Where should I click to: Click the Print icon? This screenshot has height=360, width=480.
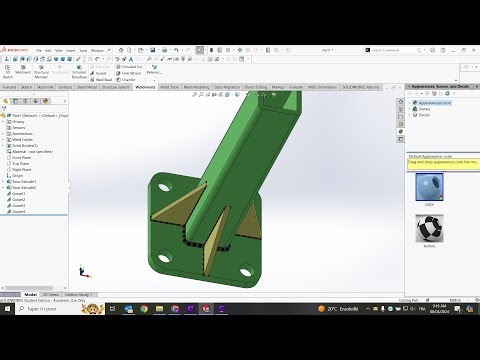pos(164,50)
